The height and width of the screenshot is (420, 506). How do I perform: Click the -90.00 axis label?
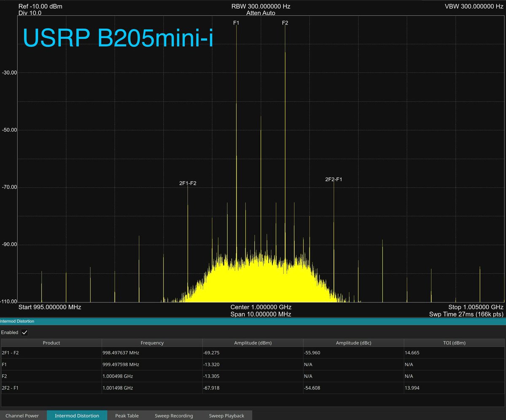point(9,245)
